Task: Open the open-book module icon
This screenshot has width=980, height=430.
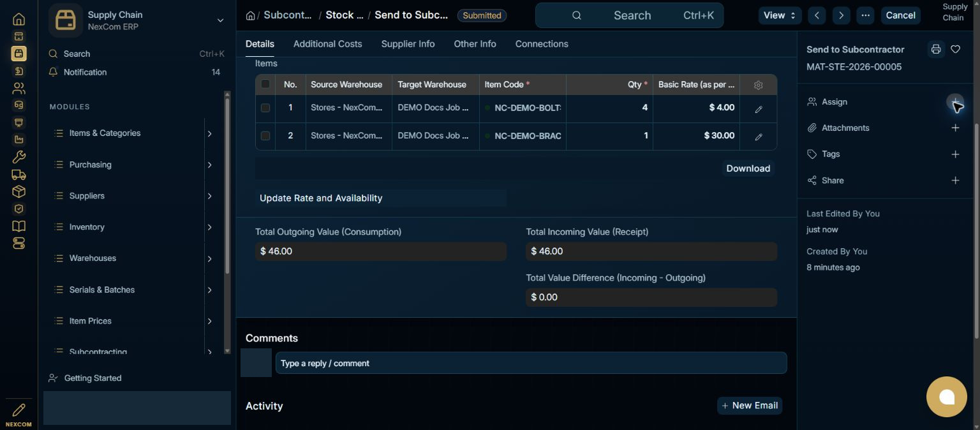Action: pos(19,226)
